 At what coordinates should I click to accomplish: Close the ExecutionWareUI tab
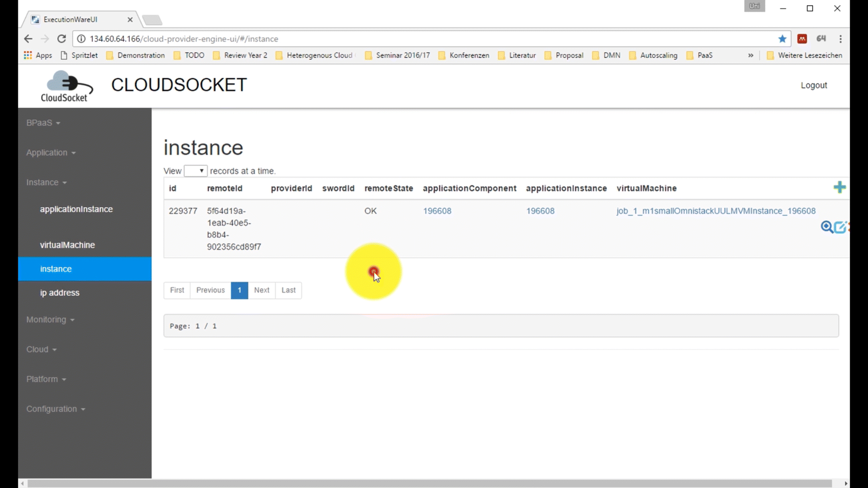[x=130, y=20]
